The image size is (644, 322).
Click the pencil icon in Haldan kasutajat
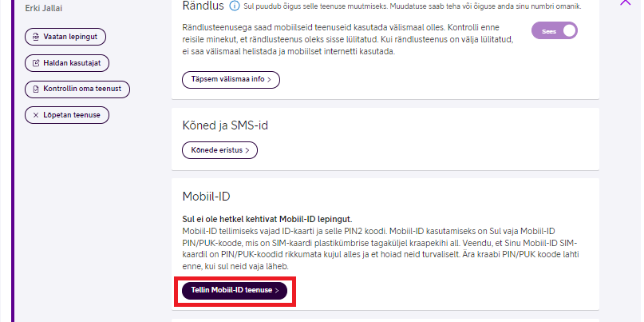pyautogui.click(x=36, y=63)
